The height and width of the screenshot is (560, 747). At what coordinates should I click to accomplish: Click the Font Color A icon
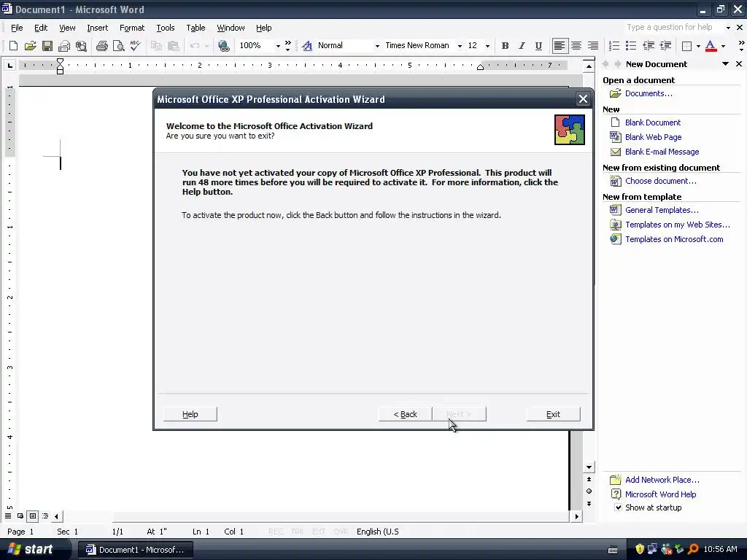tap(711, 46)
